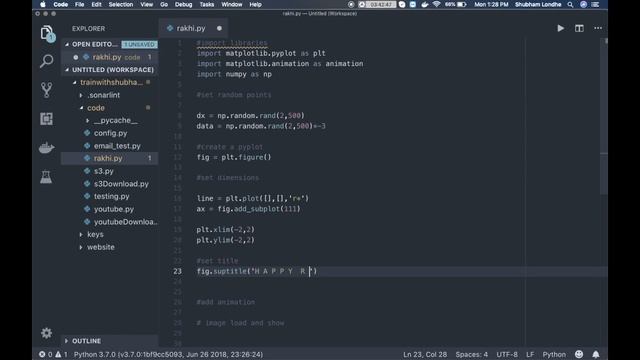Open the Edit menu

pos(96,4)
